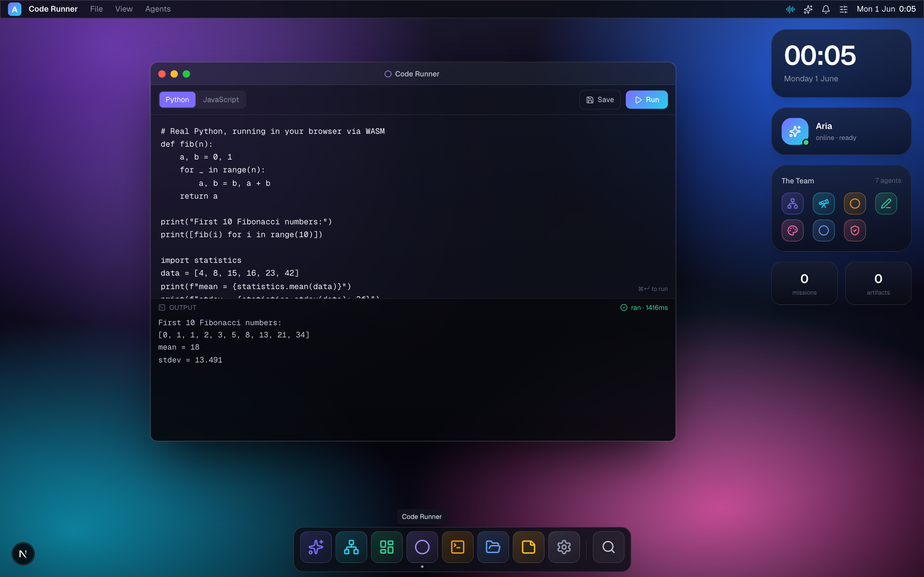The image size is (924, 577).
Task: Open the File menu
Action: 97,9
